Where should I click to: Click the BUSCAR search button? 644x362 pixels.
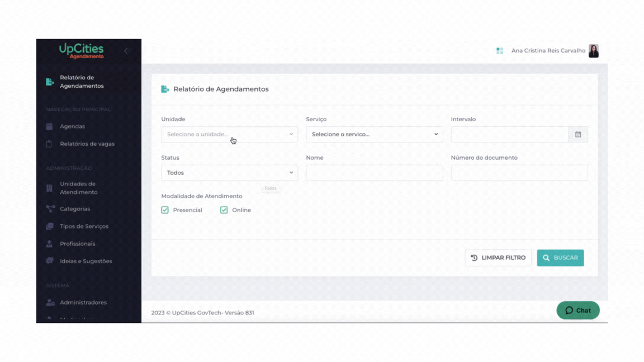[560, 258]
